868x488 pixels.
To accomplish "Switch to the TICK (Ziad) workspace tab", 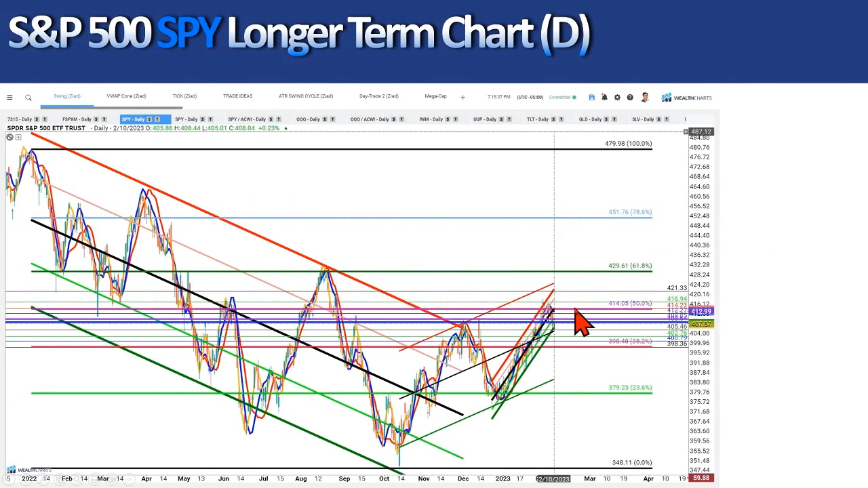I will point(184,96).
